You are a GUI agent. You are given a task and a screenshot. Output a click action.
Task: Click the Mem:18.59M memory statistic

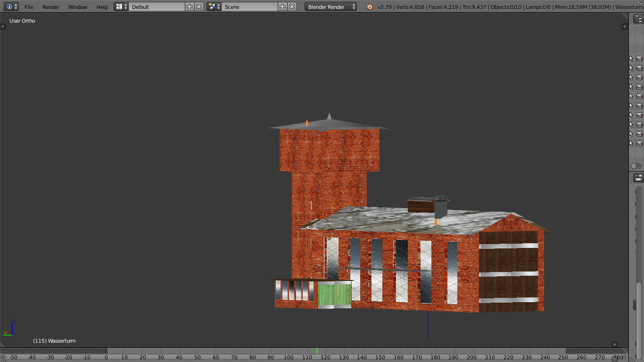click(583, 7)
